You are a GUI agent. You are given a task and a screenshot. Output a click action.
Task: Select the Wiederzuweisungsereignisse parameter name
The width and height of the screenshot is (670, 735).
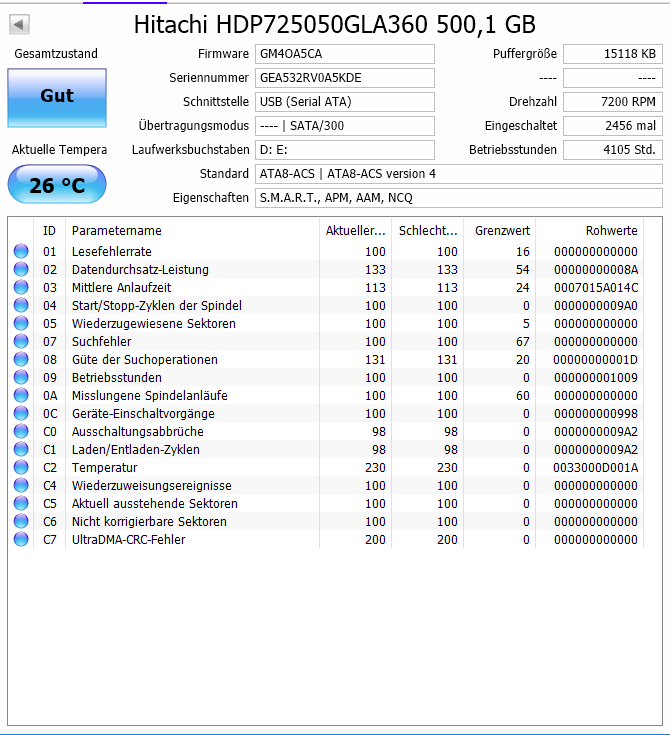coord(151,486)
